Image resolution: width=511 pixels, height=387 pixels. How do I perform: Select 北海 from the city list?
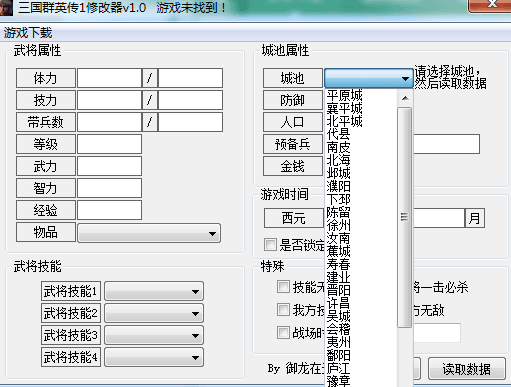[361, 160]
